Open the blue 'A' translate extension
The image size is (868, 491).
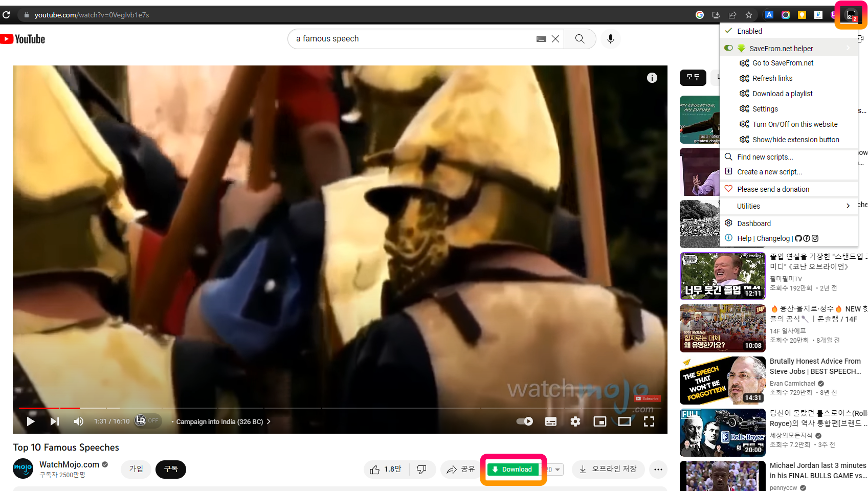(769, 15)
